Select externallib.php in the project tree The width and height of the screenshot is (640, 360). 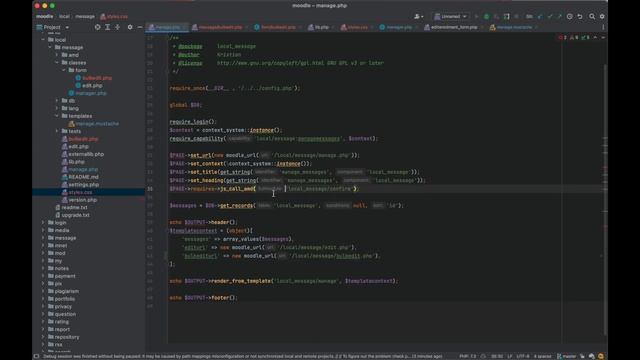(82, 154)
